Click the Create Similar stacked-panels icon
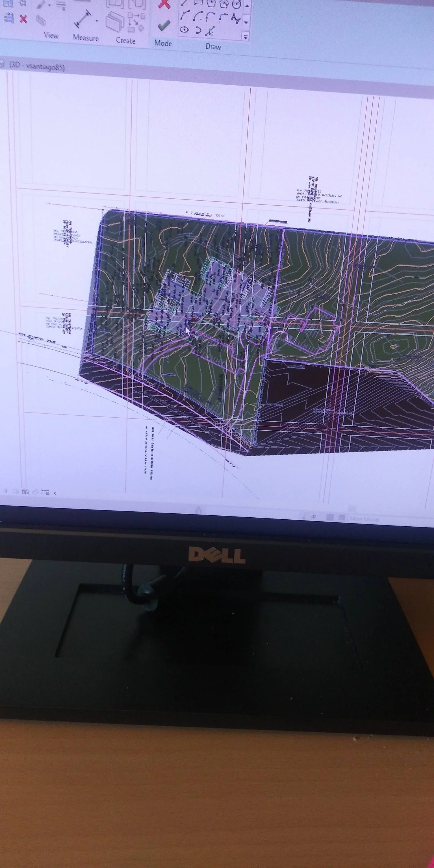The width and height of the screenshot is (434, 868). pos(115,21)
